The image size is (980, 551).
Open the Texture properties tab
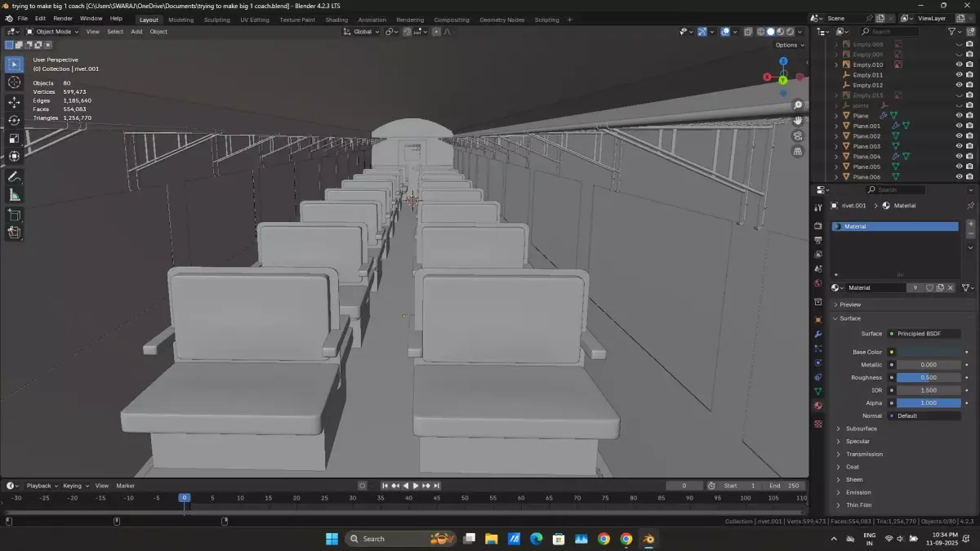tap(817, 424)
